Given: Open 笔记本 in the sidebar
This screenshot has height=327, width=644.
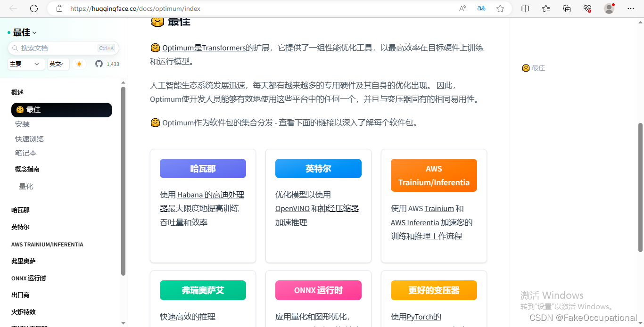Looking at the screenshot, I should (x=26, y=153).
